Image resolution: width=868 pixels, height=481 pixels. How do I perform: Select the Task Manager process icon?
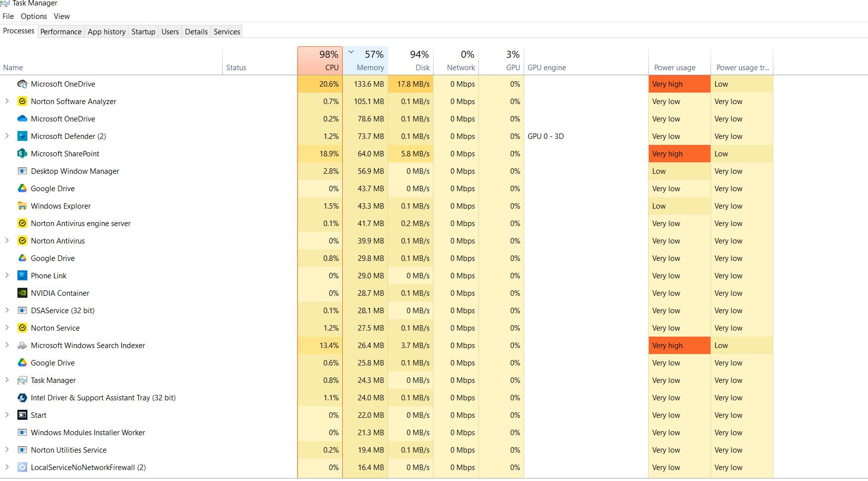(x=22, y=380)
